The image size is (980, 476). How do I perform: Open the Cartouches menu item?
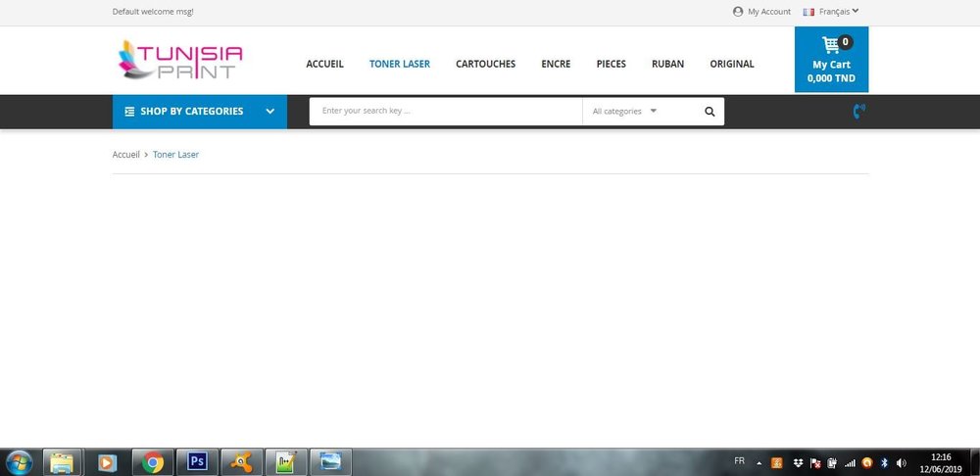coord(486,64)
